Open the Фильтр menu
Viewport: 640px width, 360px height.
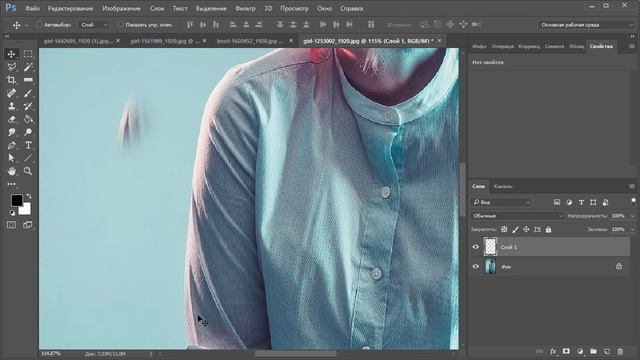click(x=245, y=8)
